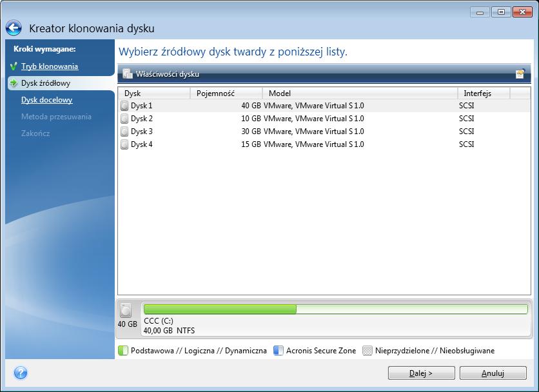Open Właściwości dysku properties icon
The width and height of the screenshot is (539, 392).
pos(128,73)
